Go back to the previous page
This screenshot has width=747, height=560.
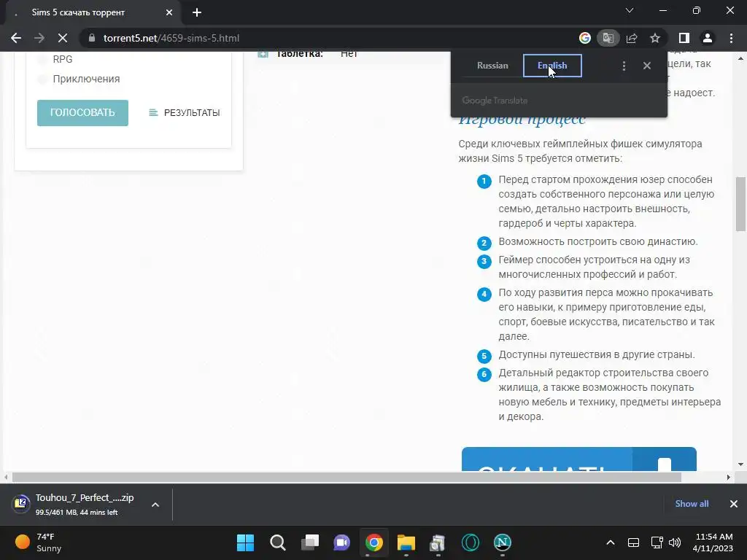(16, 38)
